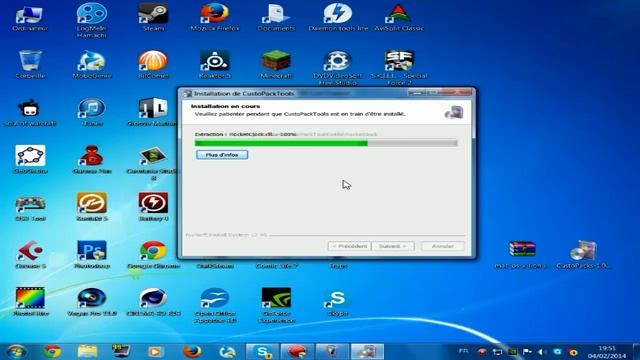This screenshot has height=360, width=640.
Task: Click the Corbeille recycle bin icon
Action: pos(30,64)
